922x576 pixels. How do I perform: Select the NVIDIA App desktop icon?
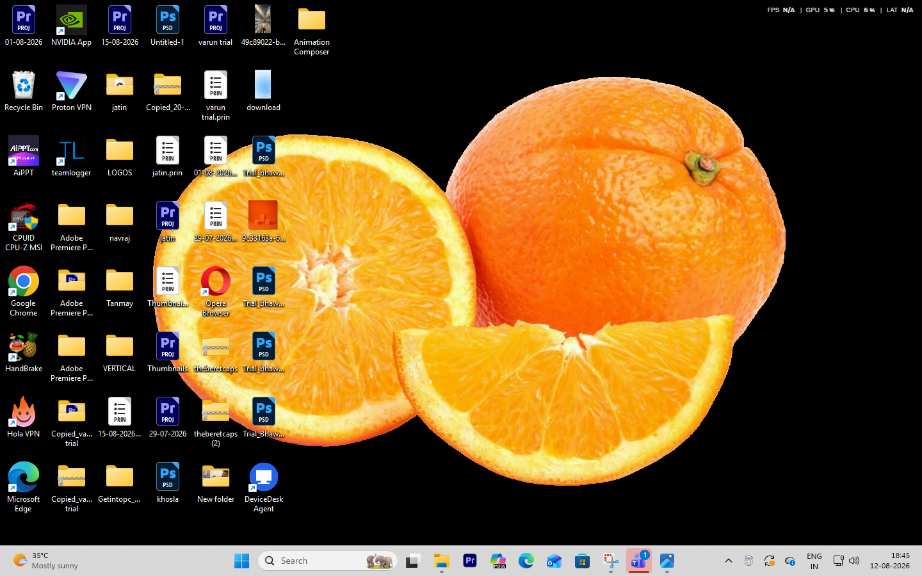pyautogui.click(x=71, y=26)
